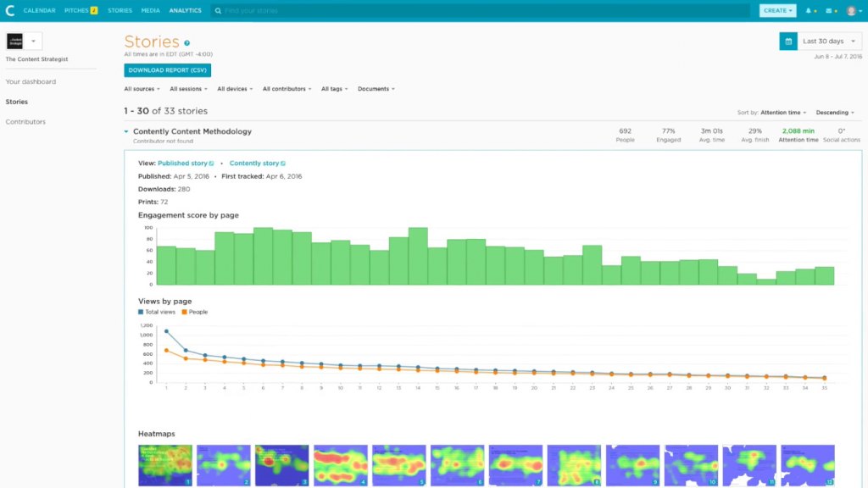
Task: Open heatmap thumbnail 3
Action: tap(281, 465)
